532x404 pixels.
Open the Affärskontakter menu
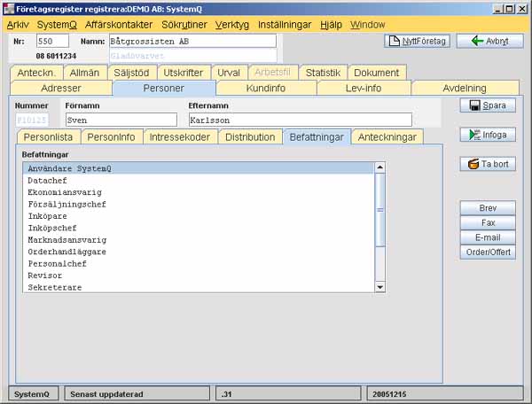coord(119,25)
